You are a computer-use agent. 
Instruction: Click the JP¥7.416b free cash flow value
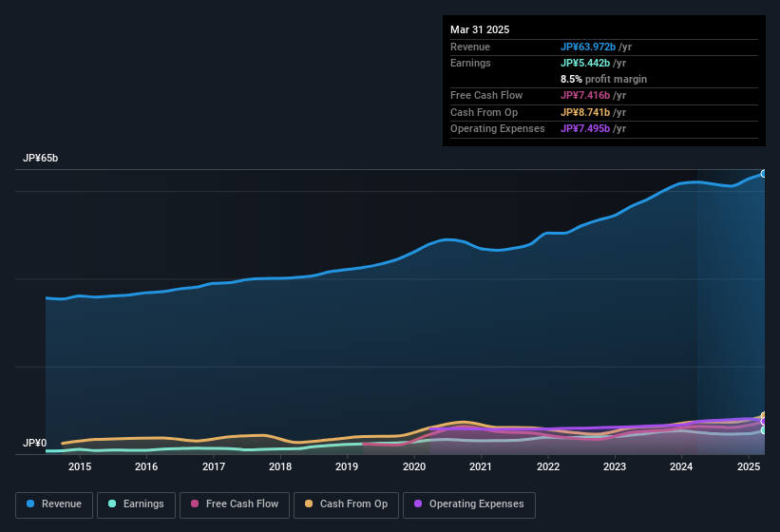pyautogui.click(x=585, y=95)
